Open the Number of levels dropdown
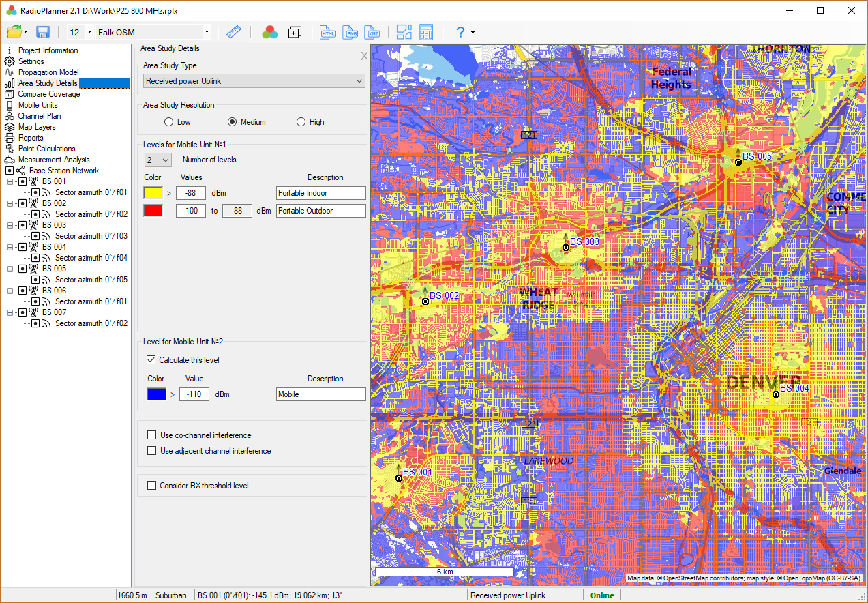This screenshot has width=868, height=603. 158,160
